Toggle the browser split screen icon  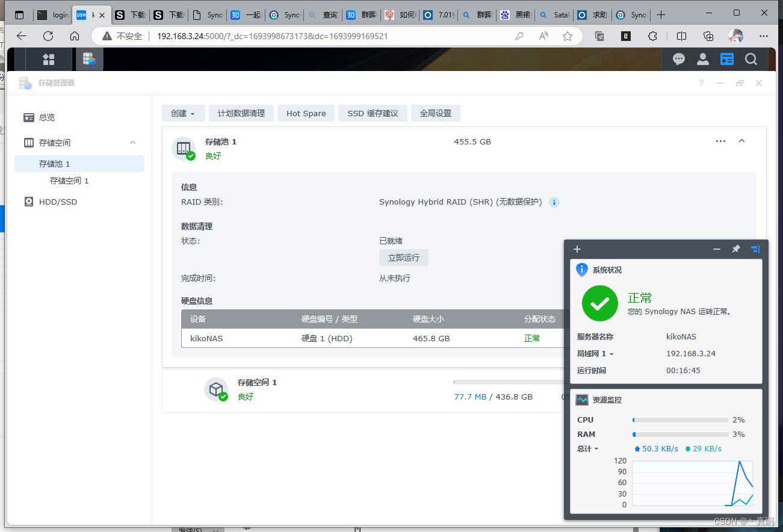point(681,36)
